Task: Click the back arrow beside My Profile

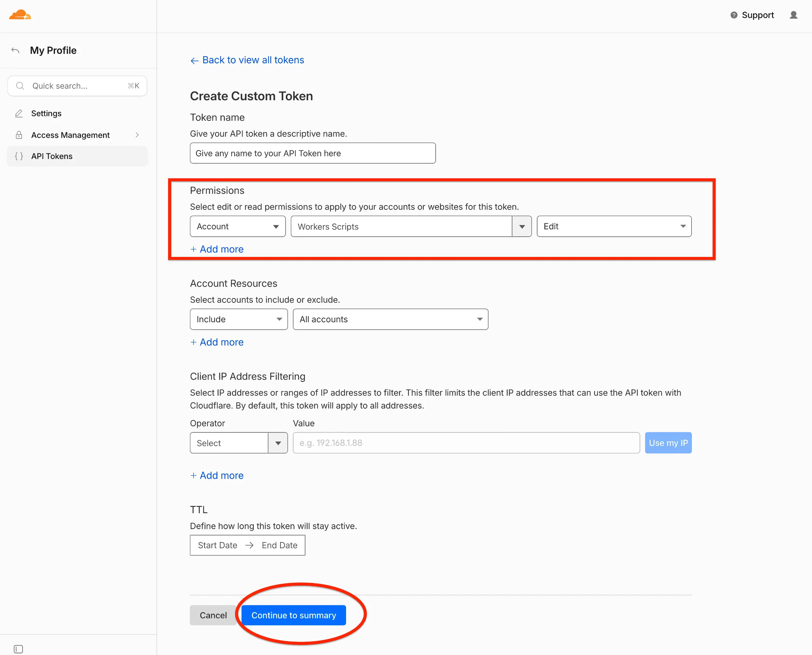Action: point(16,50)
